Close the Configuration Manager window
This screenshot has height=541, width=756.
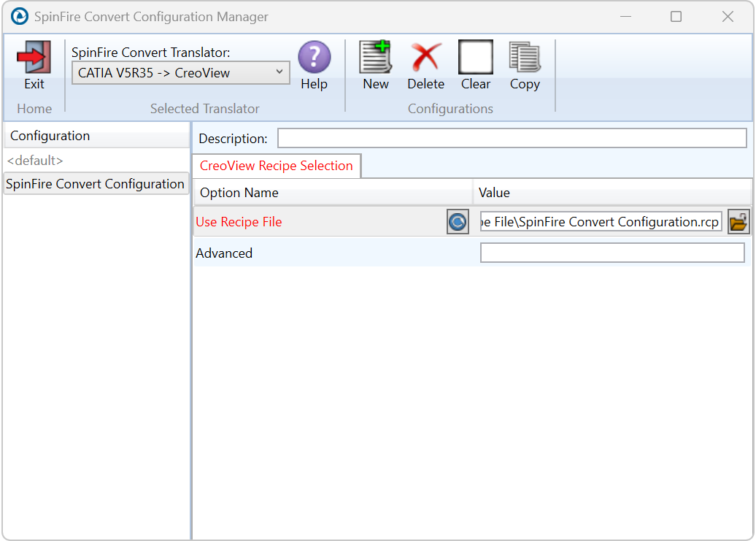coord(728,17)
